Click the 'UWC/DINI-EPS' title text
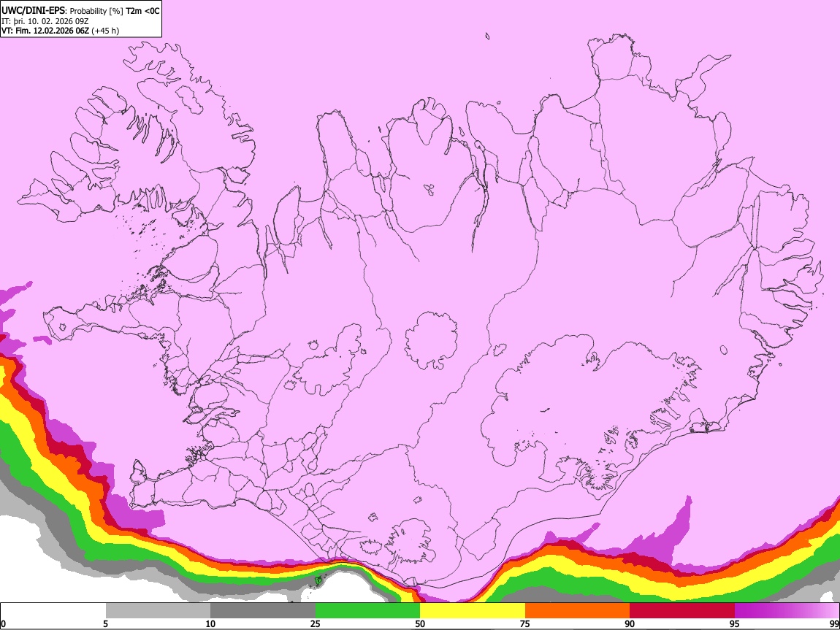Image resolution: width=840 pixels, height=630 pixels. [x=33, y=11]
